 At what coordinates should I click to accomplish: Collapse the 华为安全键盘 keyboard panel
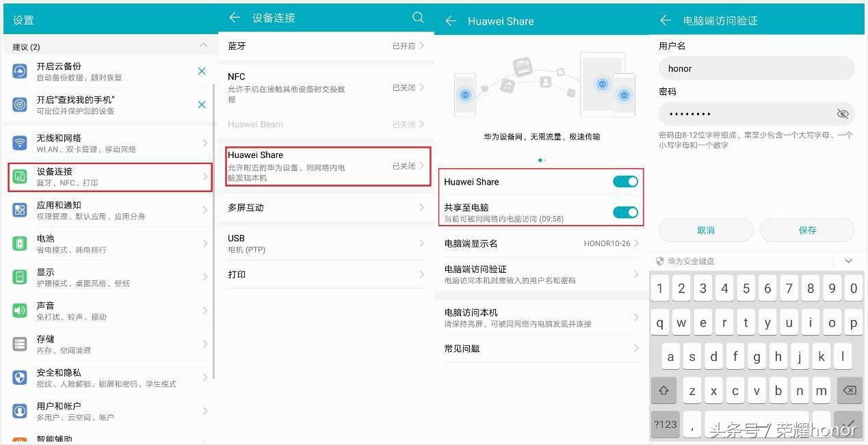click(x=848, y=260)
